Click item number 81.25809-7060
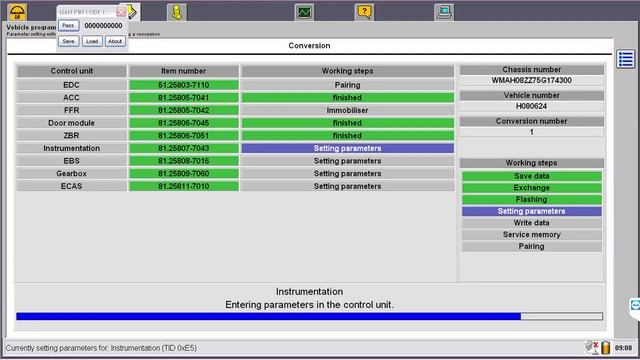This screenshot has height=360, width=640. point(184,173)
